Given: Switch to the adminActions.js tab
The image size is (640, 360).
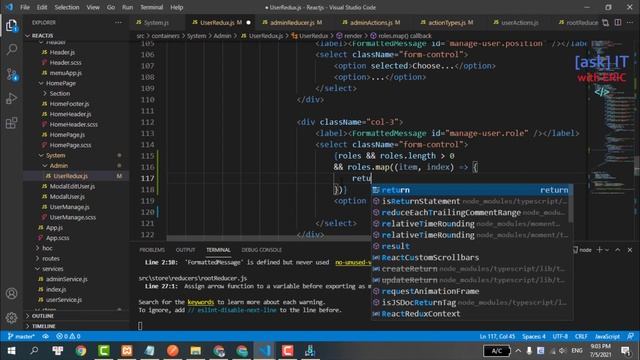Looking at the screenshot, I should pyautogui.click(x=371, y=22).
